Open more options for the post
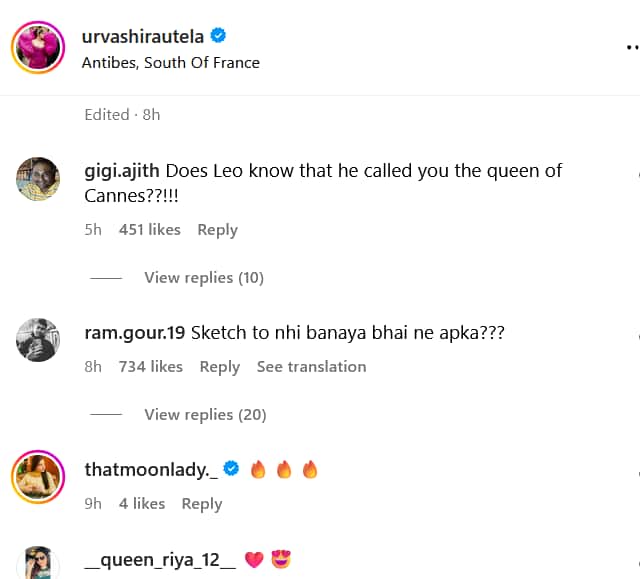The height and width of the screenshot is (579, 640). [631, 46]
